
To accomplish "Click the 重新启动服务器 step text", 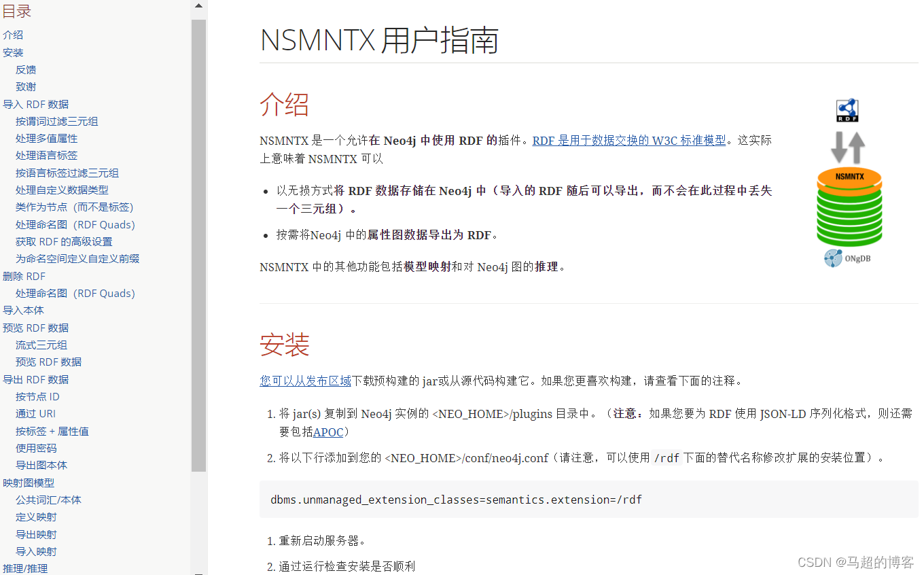I will [322, 541].
